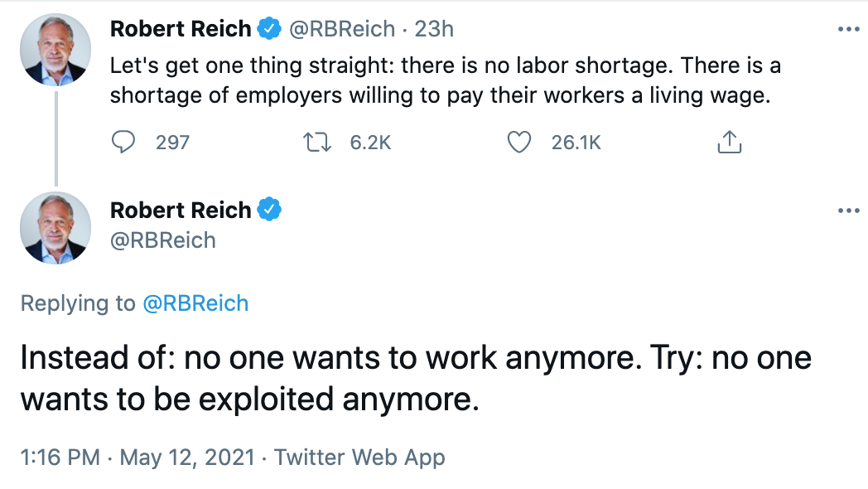Open the Twitter Web App source link
The image size is (868, 489).
point(359,457)
